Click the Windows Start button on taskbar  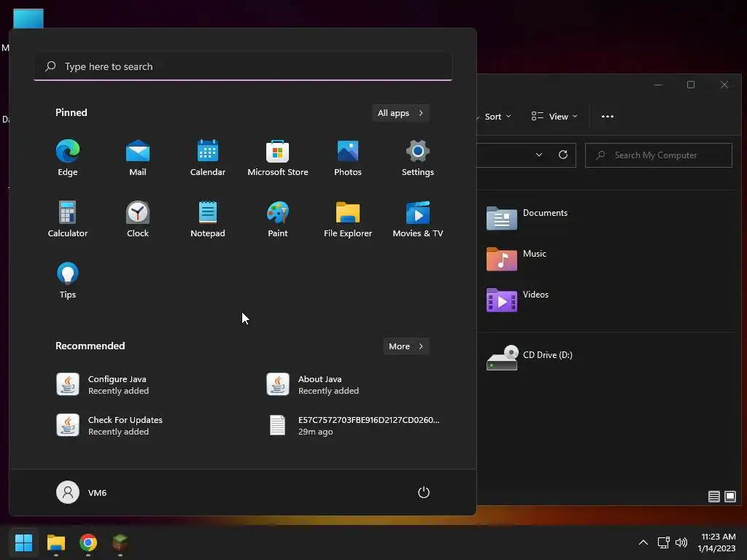pos(23,542)
